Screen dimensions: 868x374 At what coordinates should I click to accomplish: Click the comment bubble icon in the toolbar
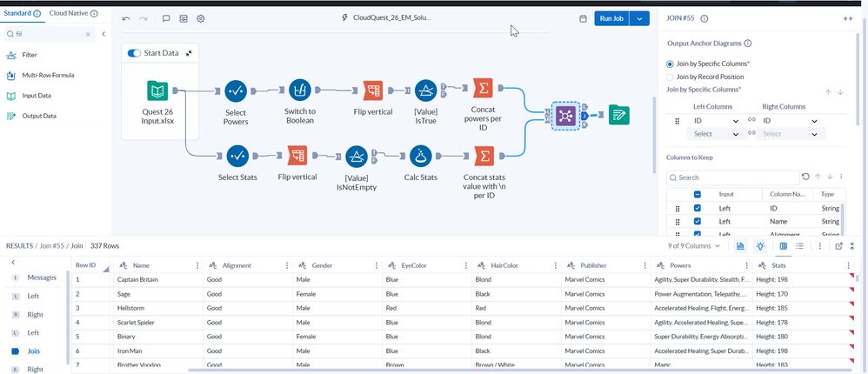click(166, 18)
